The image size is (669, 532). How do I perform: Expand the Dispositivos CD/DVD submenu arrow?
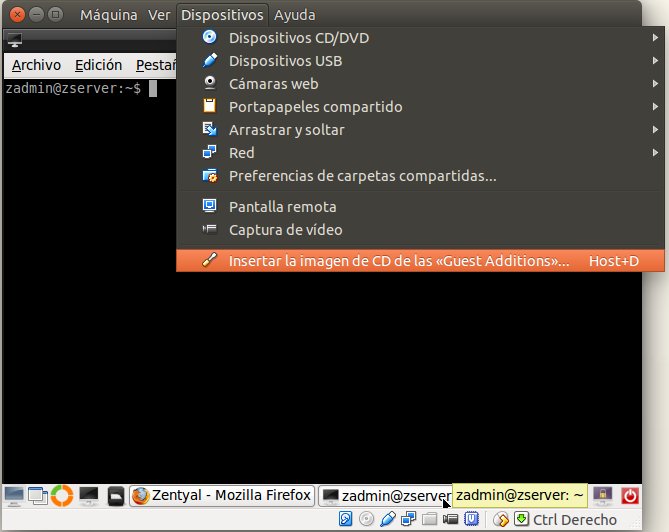pos(655,38)
